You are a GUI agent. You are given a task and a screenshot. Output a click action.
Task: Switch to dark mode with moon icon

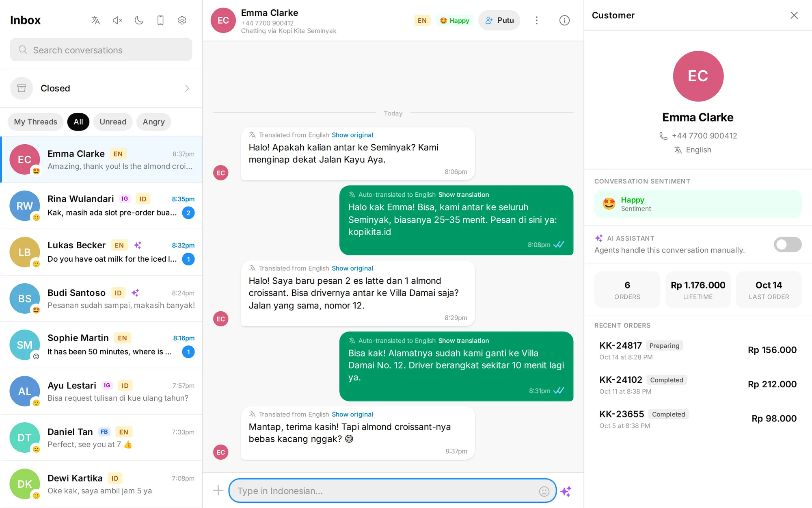coord(139,20)
